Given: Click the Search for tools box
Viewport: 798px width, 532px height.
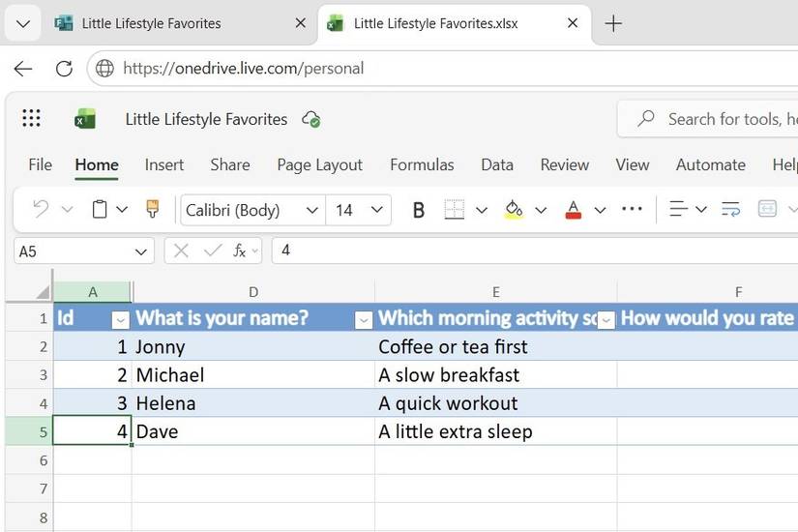Looking at the screenshot, I should tap(708, 119).
